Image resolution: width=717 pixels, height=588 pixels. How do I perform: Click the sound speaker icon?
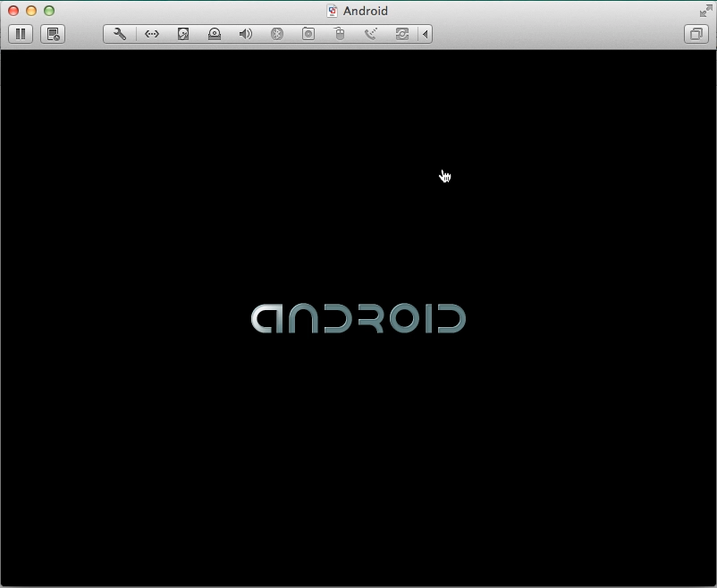point(246,34)
